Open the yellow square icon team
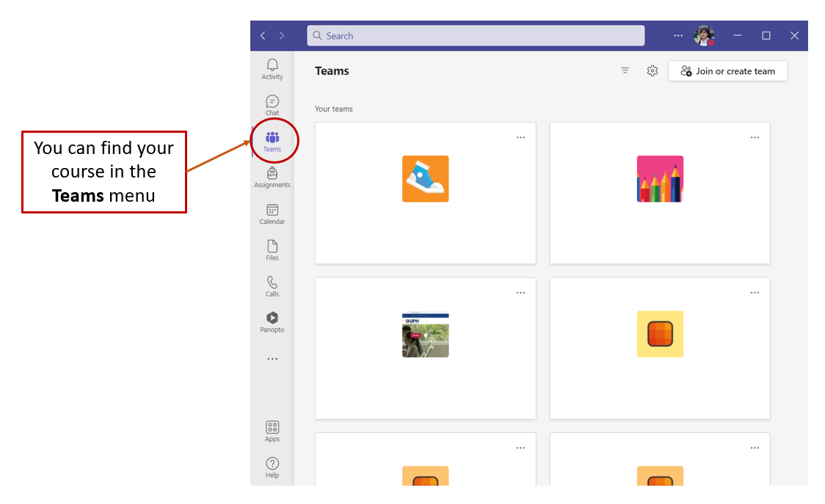 pyautogui.click(x=660, y=334)
